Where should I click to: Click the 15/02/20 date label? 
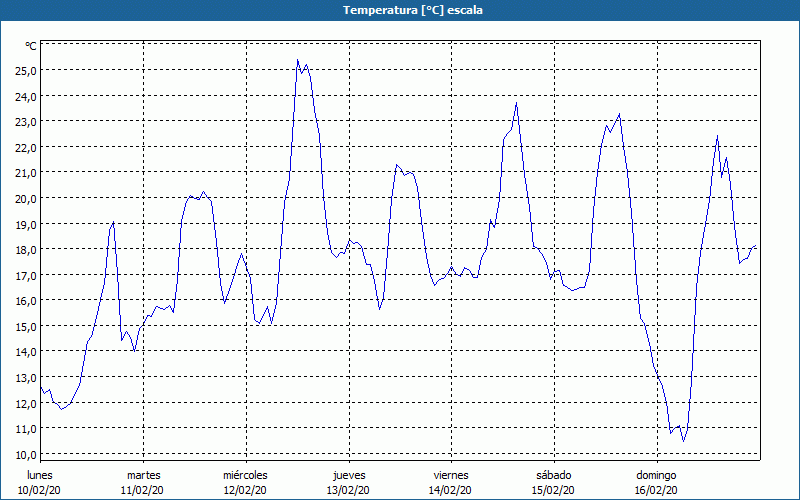click(x=553, y=490)
